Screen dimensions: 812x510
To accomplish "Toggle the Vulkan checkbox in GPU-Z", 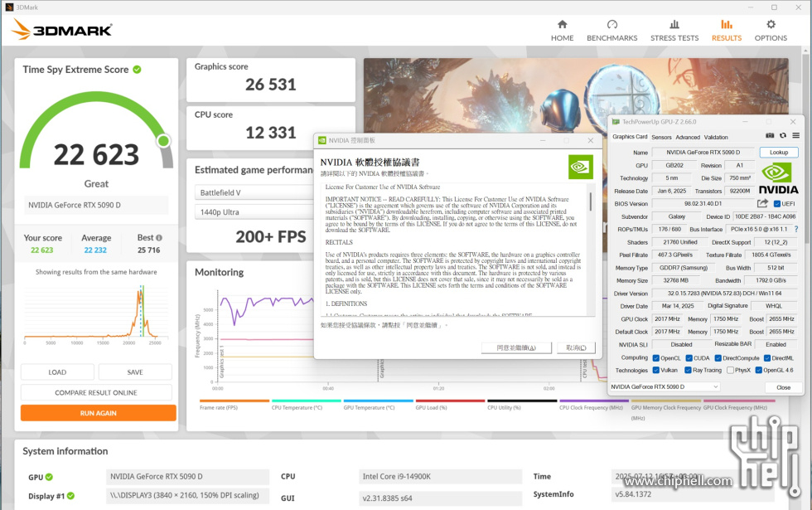I will click(656, 370).
